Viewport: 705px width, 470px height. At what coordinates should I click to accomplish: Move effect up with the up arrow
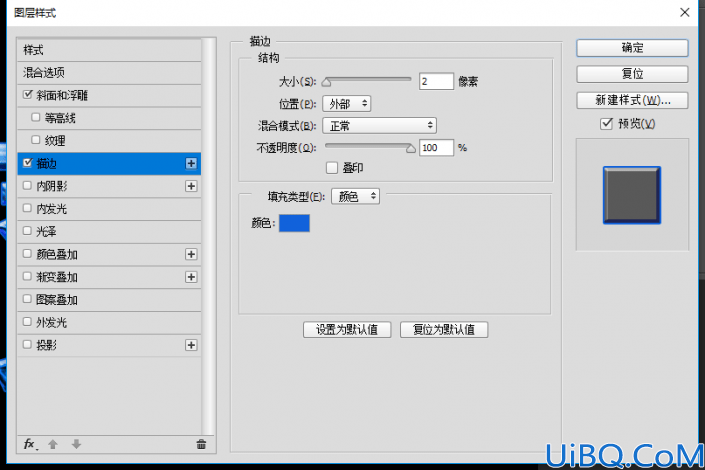tap(53, 444)
